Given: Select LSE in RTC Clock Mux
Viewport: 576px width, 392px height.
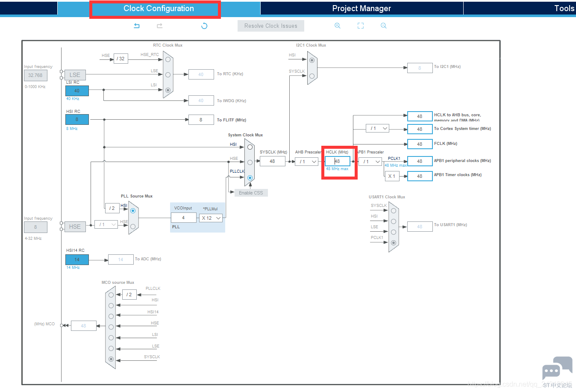Looking at the screenshot, I should (x=168, y=74).
